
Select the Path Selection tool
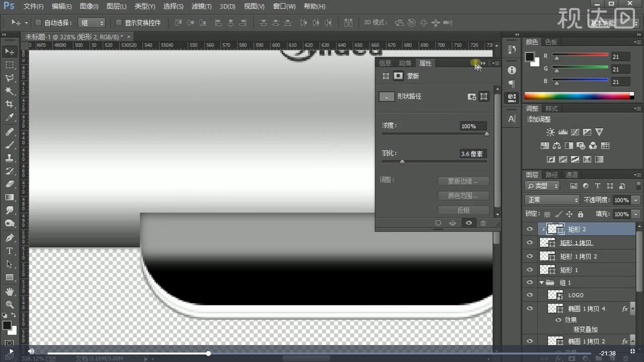(9, 264)
